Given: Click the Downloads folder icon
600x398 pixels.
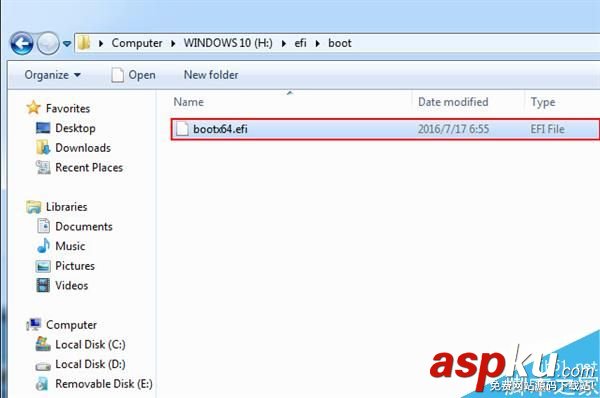Looking at the screenshot, I should 43,147.
